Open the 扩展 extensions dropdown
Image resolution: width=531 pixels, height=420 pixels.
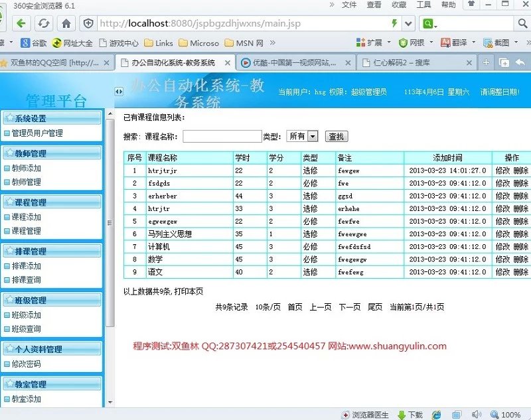[x=374, y=42]
